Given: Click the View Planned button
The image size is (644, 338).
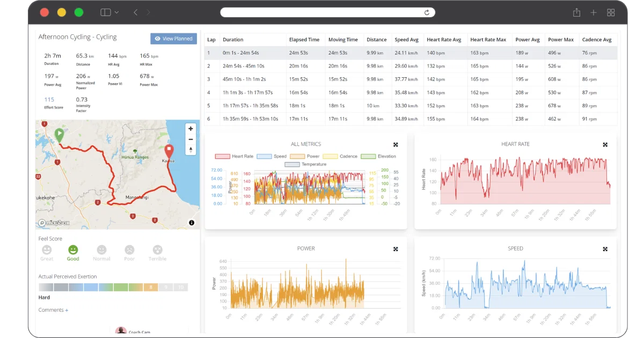Looking at the screenshot, I should 173,39.
